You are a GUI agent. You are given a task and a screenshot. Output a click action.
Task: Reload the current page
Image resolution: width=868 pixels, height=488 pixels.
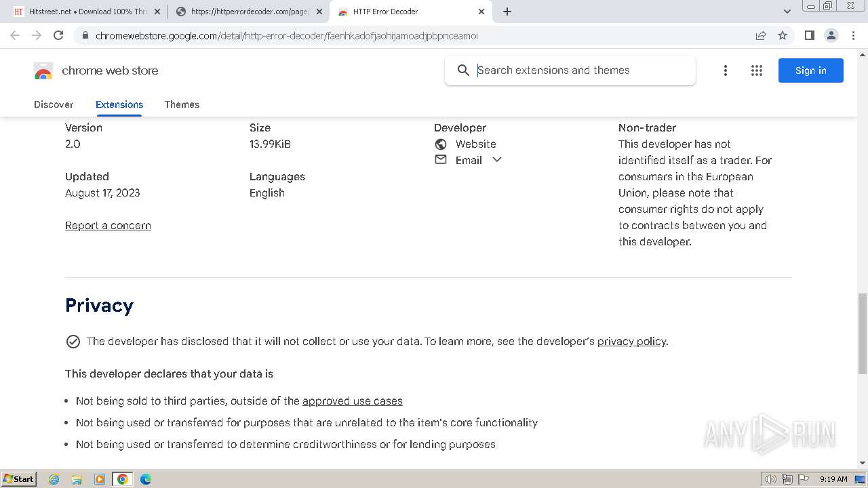click(x=58, y=35)
